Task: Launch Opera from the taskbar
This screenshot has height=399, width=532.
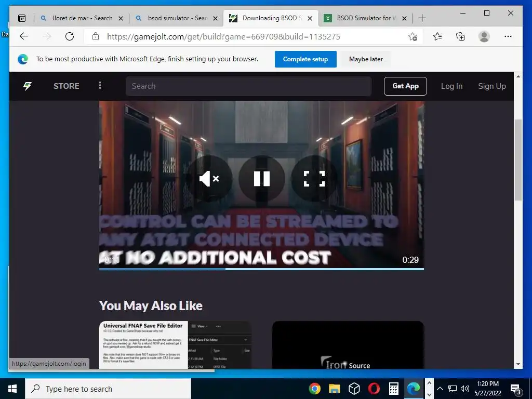Action: coord(374,389)
